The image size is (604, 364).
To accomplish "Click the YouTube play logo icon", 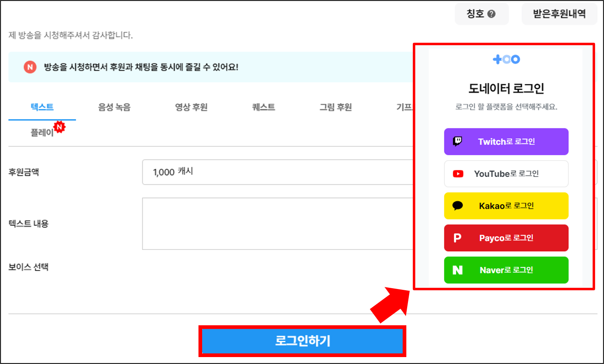I will coord(458,174).
